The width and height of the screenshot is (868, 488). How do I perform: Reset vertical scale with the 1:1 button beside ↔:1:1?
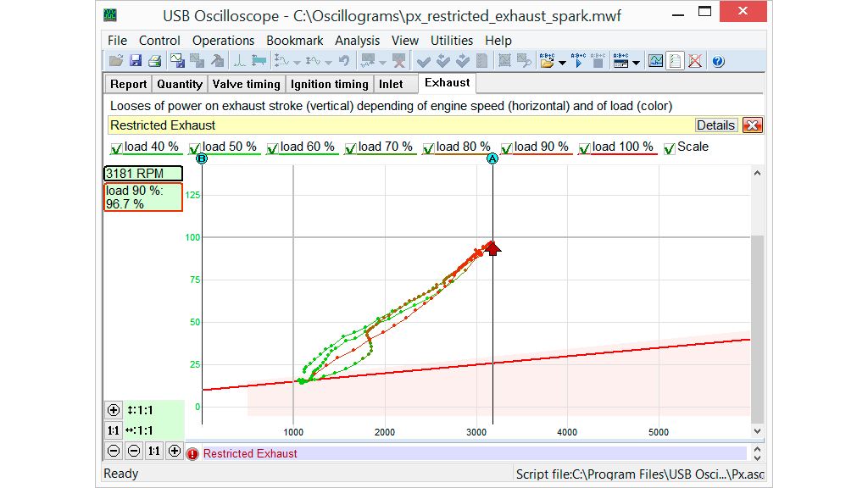114,430
